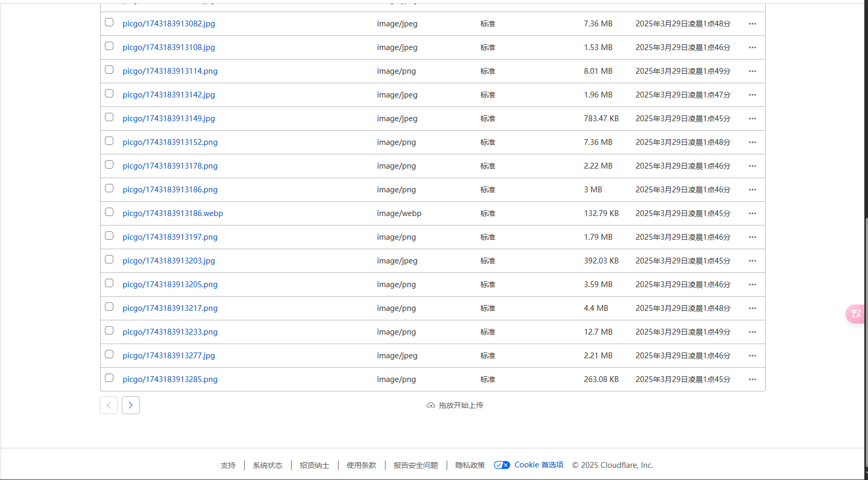Open actions menu for picgo/1743183913082.jpg
868x480 pixels.
point(752,24)
